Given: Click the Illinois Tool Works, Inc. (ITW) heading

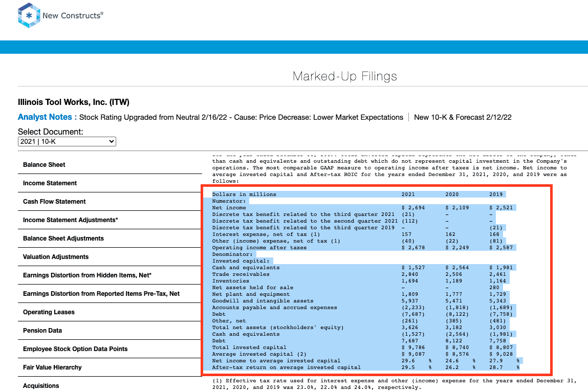Looking at the screenshot, I should tap(74, 102).
